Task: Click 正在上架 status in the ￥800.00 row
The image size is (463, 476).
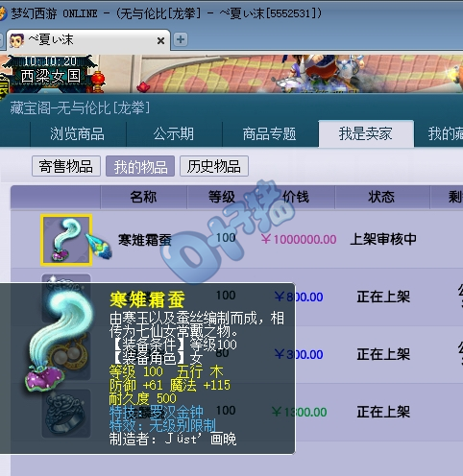Action: point(383,297)
